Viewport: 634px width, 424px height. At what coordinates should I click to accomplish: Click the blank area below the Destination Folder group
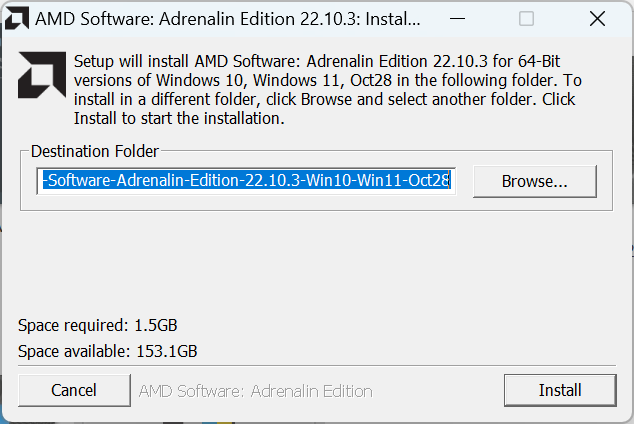coord(317,263)
